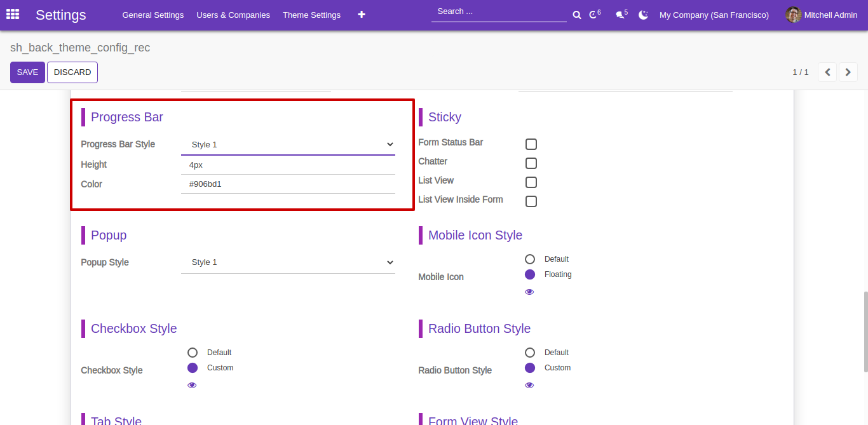Edit the progress bar Height field
The height and width of the screenshot is (425, 868).
[x=288, y=165]
